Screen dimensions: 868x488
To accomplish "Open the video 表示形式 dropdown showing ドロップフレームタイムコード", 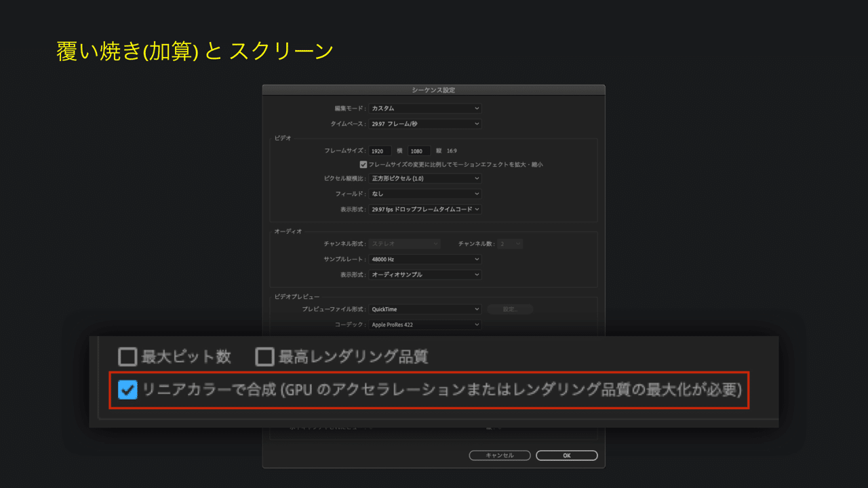I will pyautogui.click(x=425, y=209).
